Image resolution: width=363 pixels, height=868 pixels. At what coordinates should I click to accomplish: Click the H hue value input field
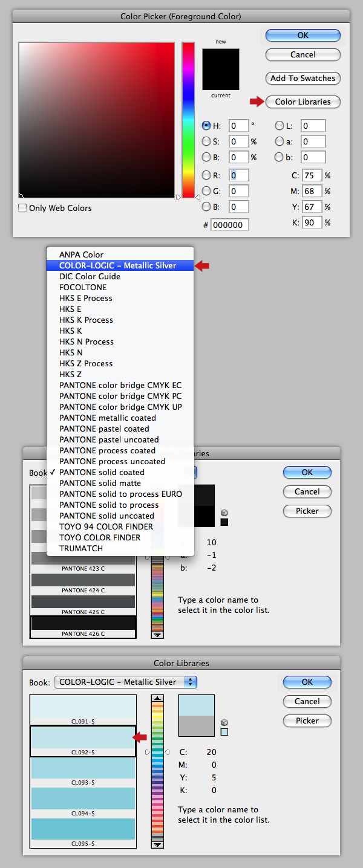(x=239, y=126)
